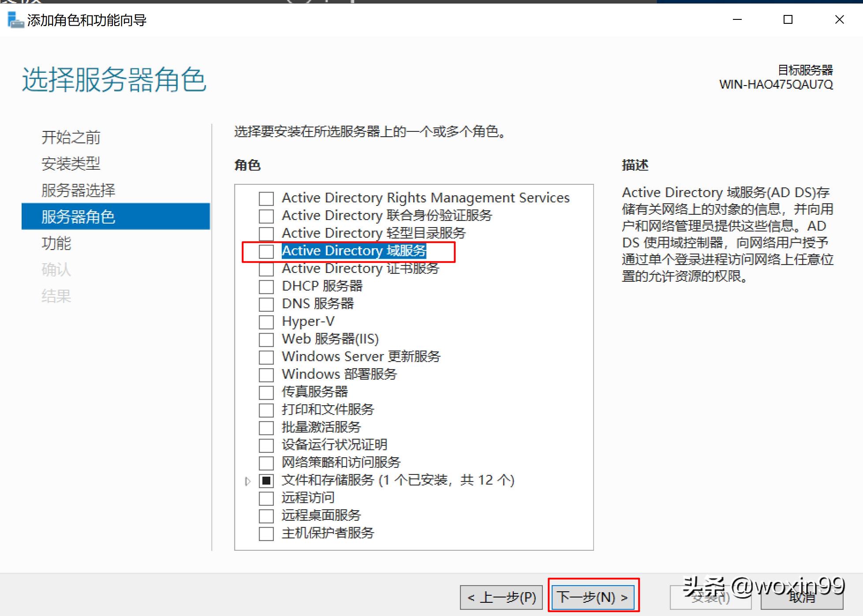Check the 传真服务器 role
This screenshot has height=616, width=863.
coord(266,392)
